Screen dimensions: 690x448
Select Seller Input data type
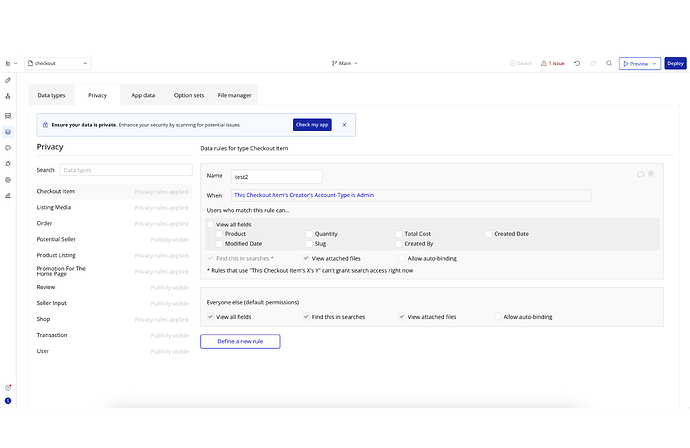click(113, 303)
